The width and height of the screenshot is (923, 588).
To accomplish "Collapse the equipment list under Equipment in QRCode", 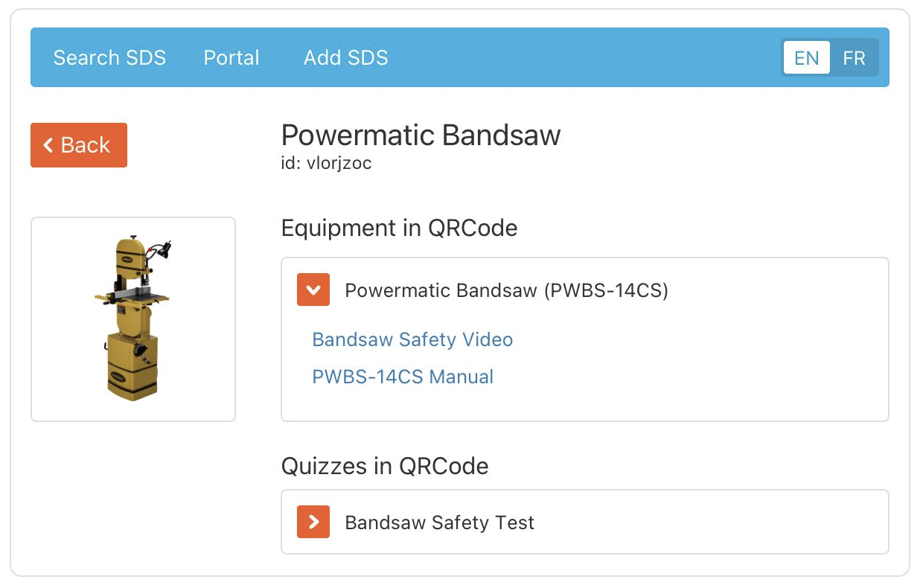I will [313, 290].
